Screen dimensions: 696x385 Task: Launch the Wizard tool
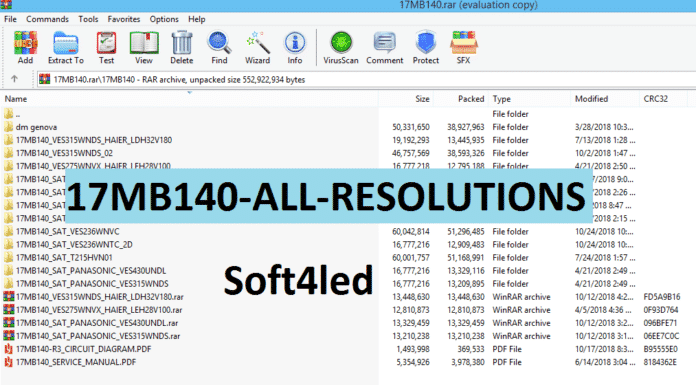(257, 47)
